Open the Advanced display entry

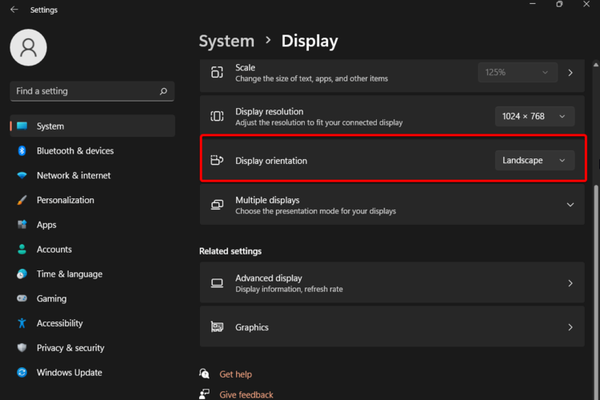[x=392, y=283]
